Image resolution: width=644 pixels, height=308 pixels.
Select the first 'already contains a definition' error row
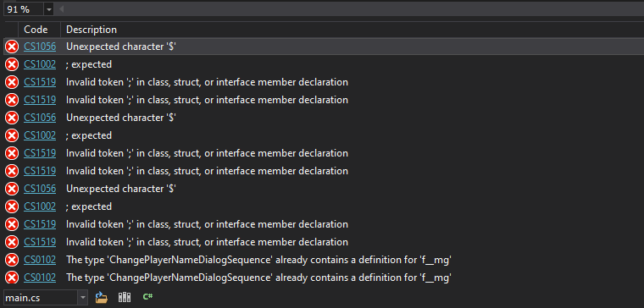(x=322, y=260)
